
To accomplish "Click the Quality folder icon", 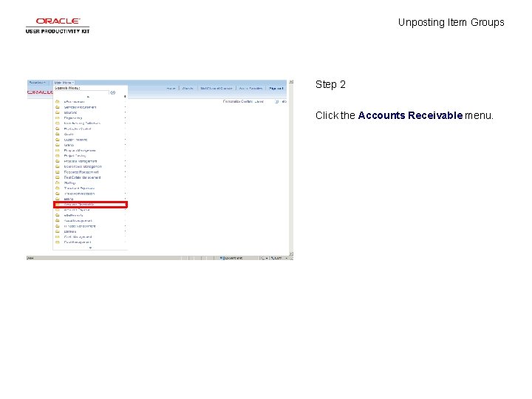I will [58, 134].
